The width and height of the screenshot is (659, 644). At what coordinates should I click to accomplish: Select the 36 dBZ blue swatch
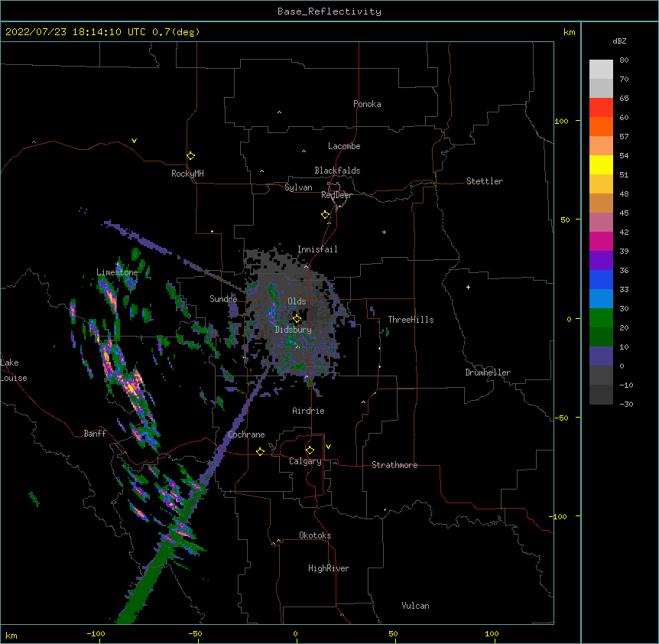[x=601, y=279]
